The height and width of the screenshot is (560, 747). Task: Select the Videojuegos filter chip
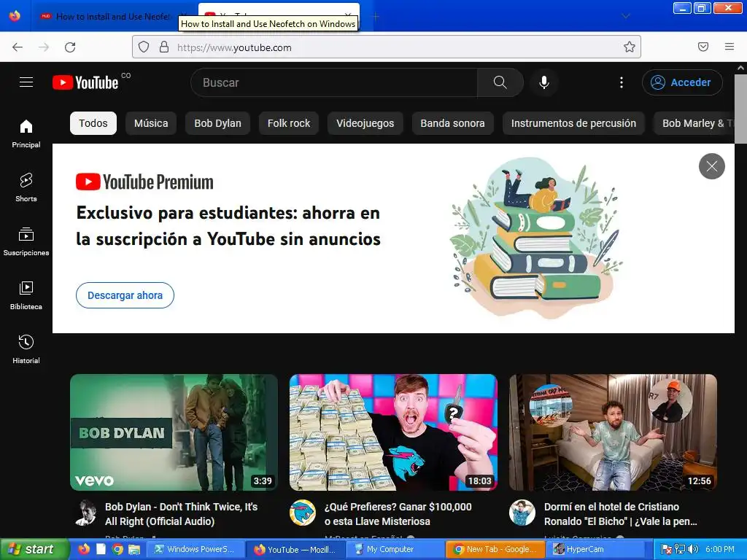pyautogui.click(x=365, y=123)
